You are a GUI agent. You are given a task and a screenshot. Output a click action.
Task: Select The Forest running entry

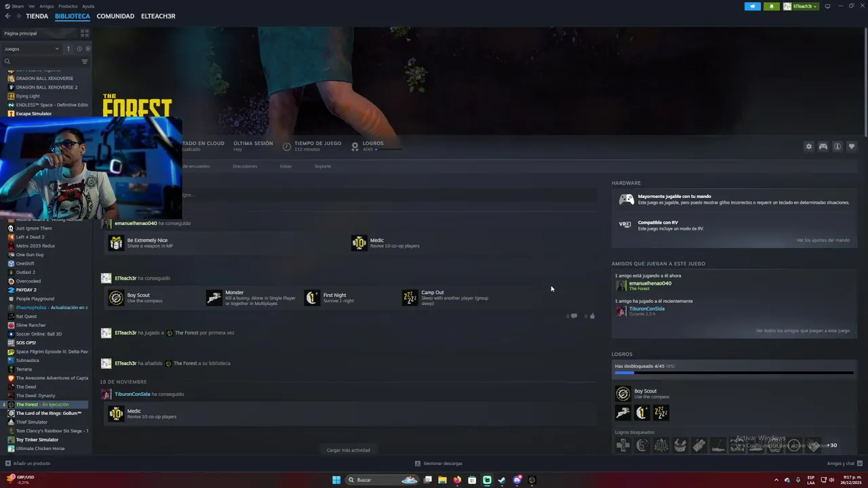[45, 405]
